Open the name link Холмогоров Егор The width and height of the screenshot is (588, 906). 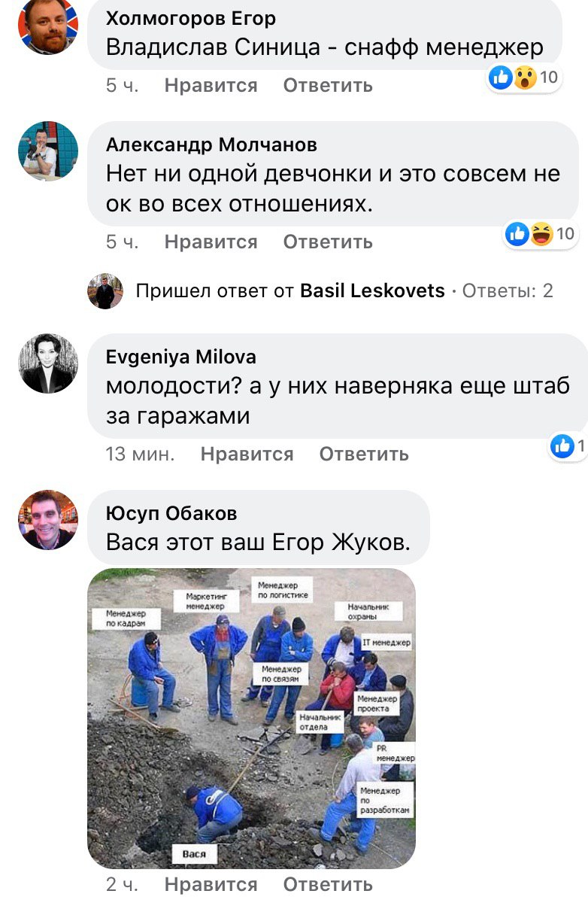click(191, 18)
